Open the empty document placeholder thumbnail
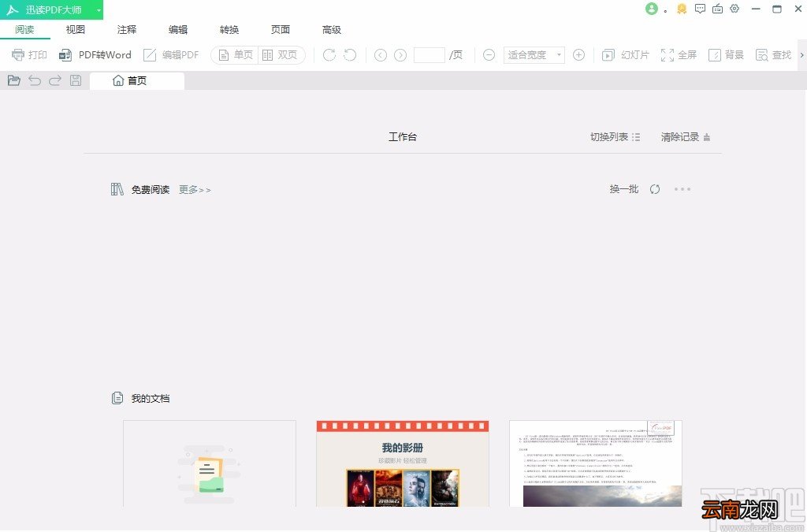The image size is (807, 532). (x=210, y=463)
